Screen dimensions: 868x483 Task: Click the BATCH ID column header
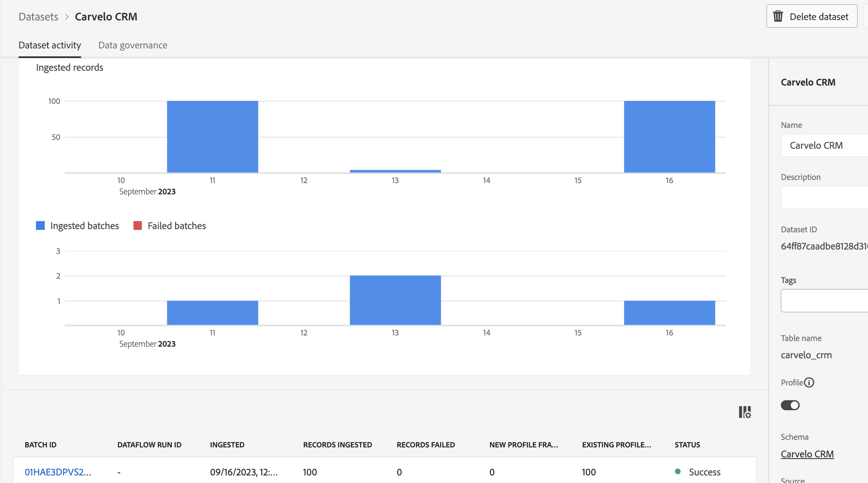[40, 445]
